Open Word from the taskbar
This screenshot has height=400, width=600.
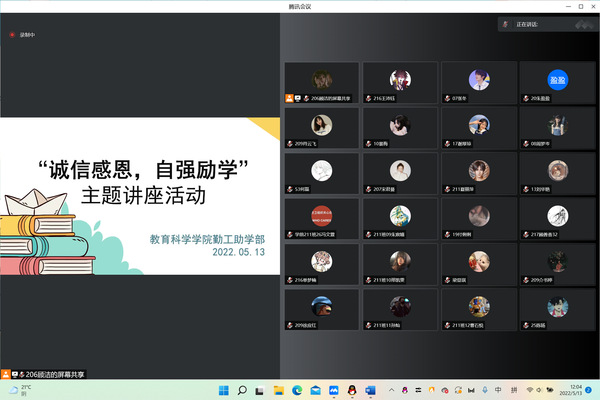pyautogui.click(x=369, y=389)
